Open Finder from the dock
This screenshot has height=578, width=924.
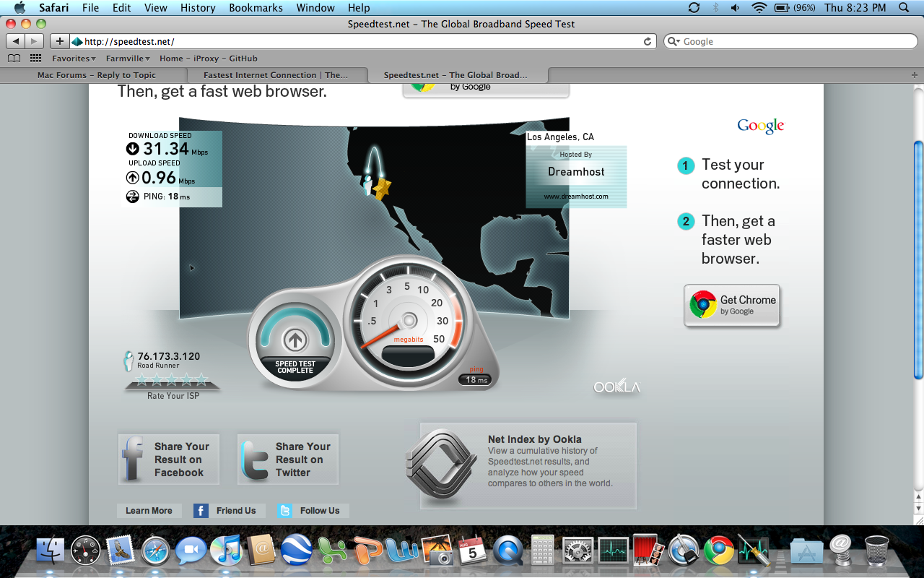pyautogui.click(x=51, y=551)
